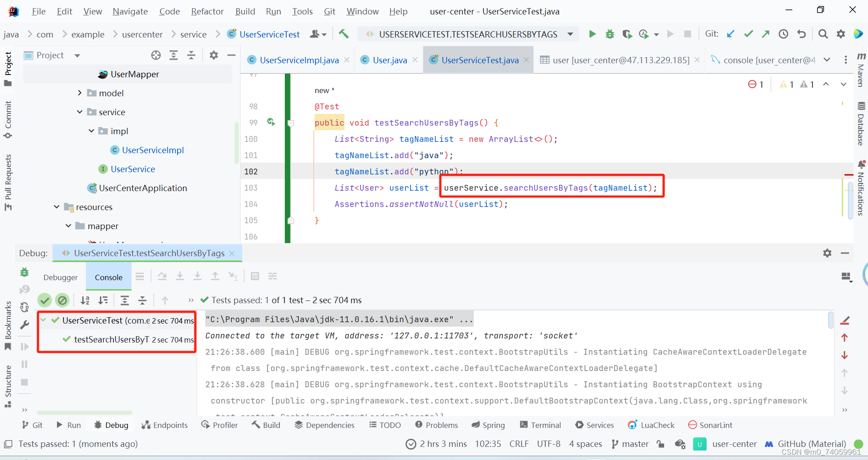Click CRLF line separator in status bar
The width and height of the screenshot is (868, 460).
[x=519, y=444]
